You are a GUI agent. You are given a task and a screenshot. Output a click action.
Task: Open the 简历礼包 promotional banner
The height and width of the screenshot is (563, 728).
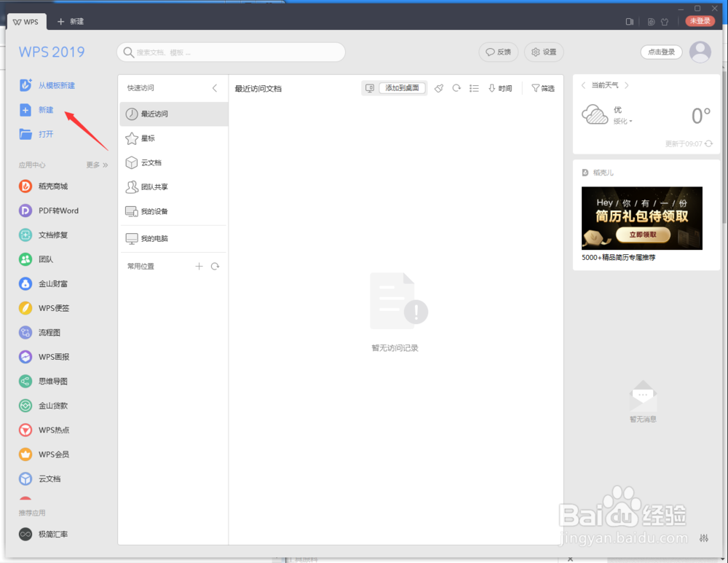(x=641, y=218)
